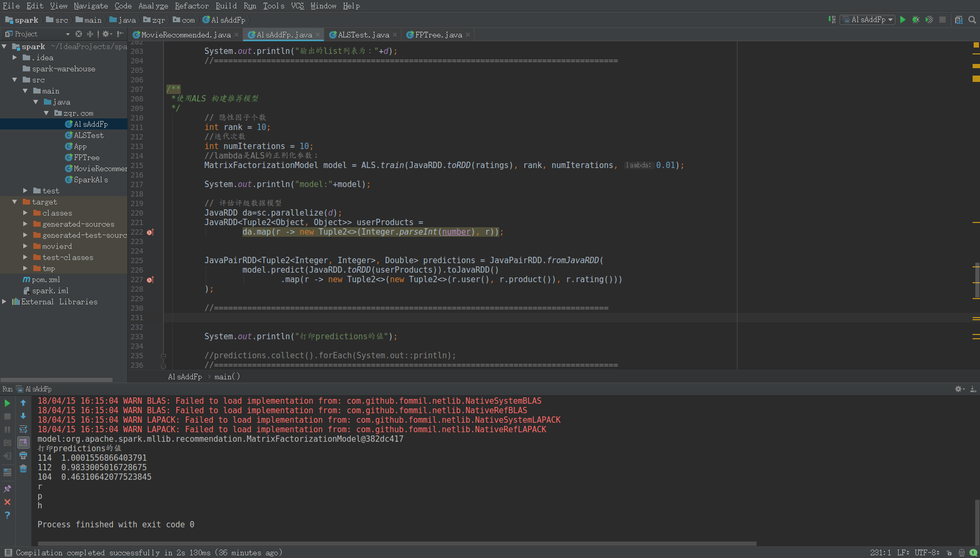Expand the classes folder
The height and width of the screenshot is (558, 980).
point(25,213)
